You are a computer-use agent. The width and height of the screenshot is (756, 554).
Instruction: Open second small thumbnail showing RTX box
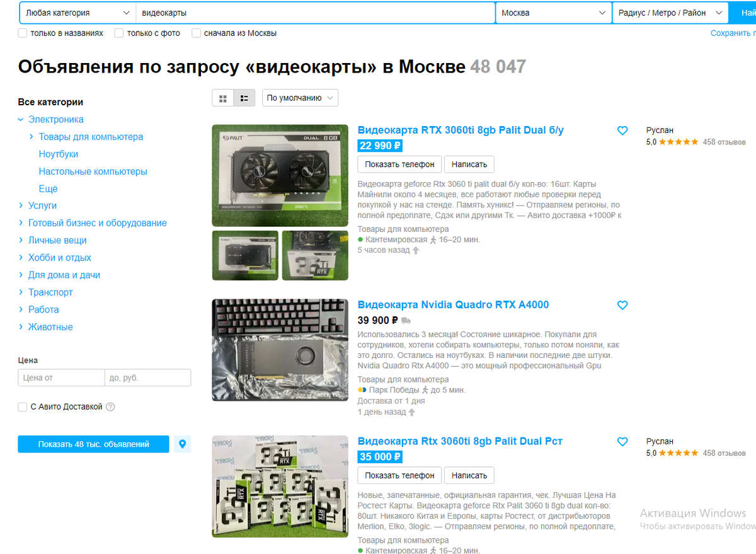[x=315, y=255]
